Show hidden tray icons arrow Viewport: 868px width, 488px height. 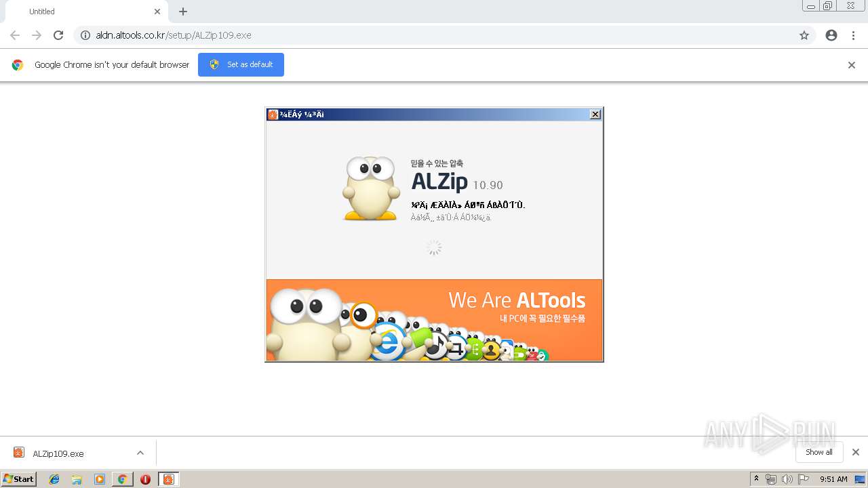click(x=757, y=479)
